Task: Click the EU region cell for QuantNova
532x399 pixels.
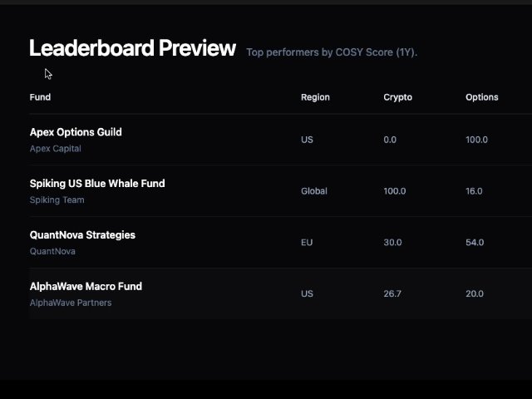Action: click(307, 243)
